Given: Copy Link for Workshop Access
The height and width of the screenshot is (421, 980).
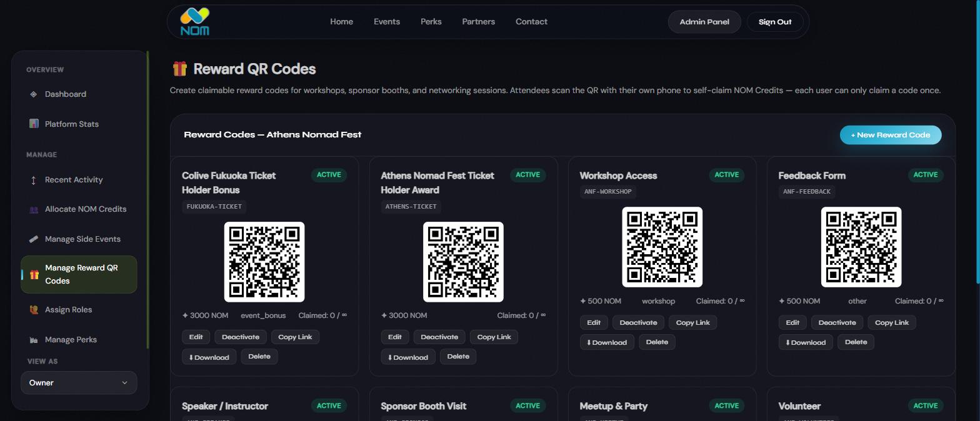Looking at the screenshot, I should [x=692, y=323].
